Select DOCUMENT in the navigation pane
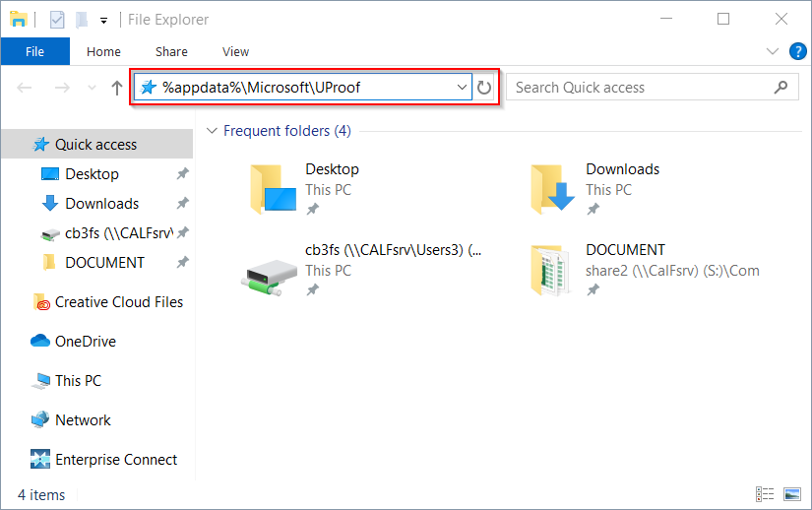This screenshot has height=510, width=812. [x=104, y=263]
